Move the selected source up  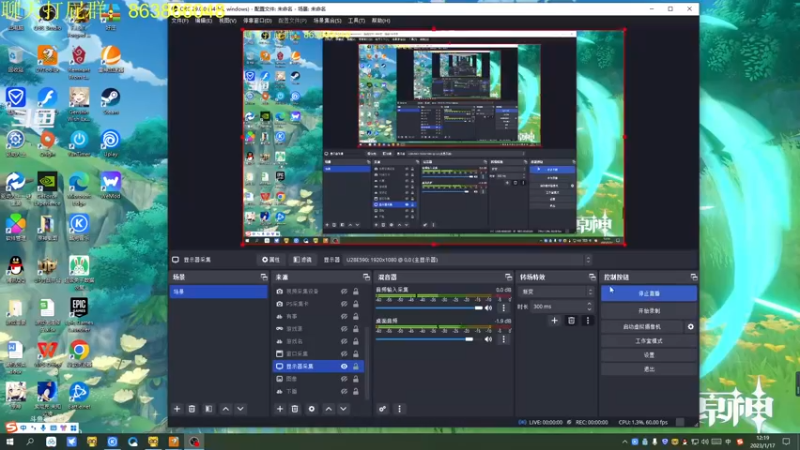(329, 409)
